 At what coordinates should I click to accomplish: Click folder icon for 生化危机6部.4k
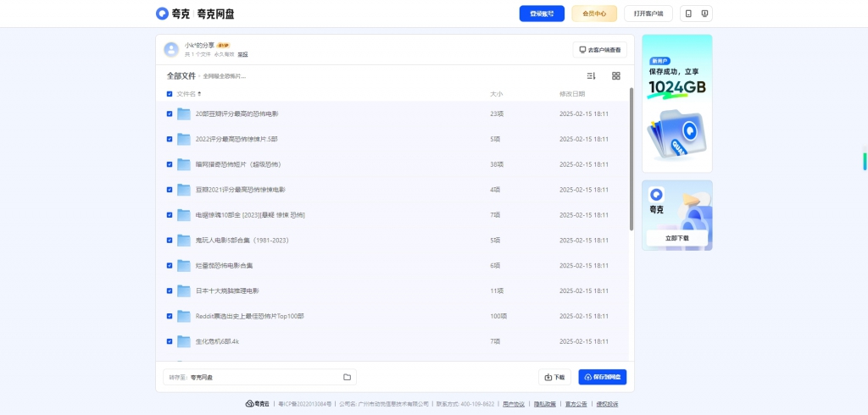click(184, 341)
